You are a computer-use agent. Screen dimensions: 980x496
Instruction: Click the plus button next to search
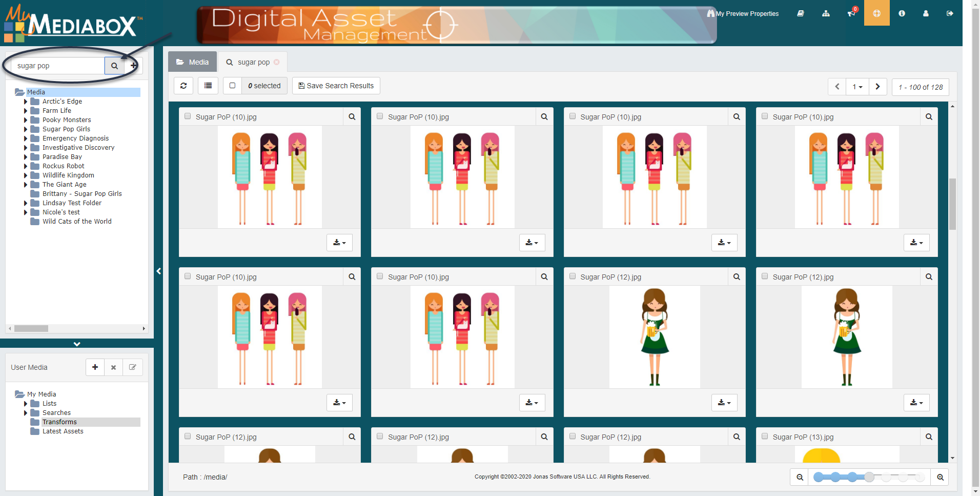pyautogui.click(x=133, y=66)
